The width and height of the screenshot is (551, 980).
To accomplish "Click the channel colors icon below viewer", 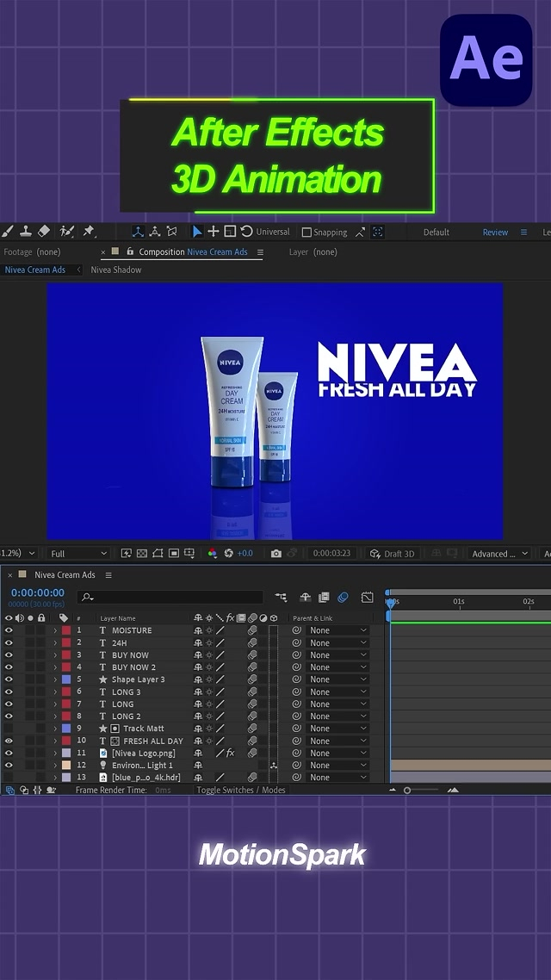I will pyautogui.click(x=213, y=554).
